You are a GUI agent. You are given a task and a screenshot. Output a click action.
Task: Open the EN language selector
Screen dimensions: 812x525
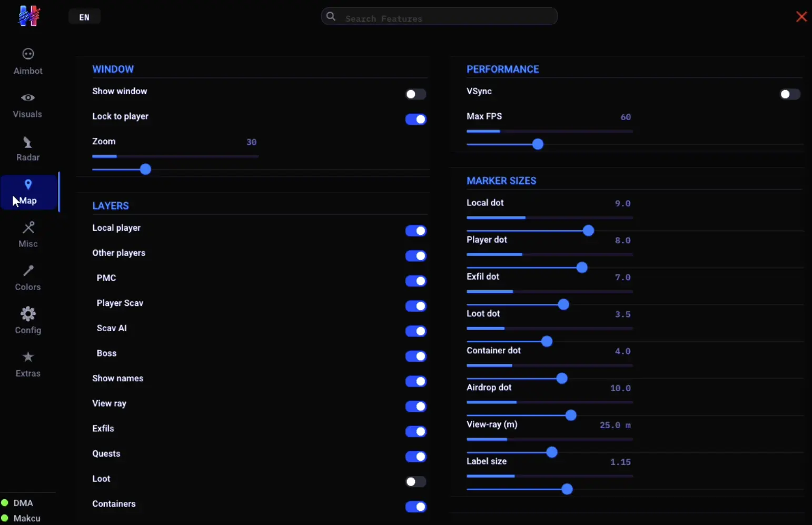(84, 17)
